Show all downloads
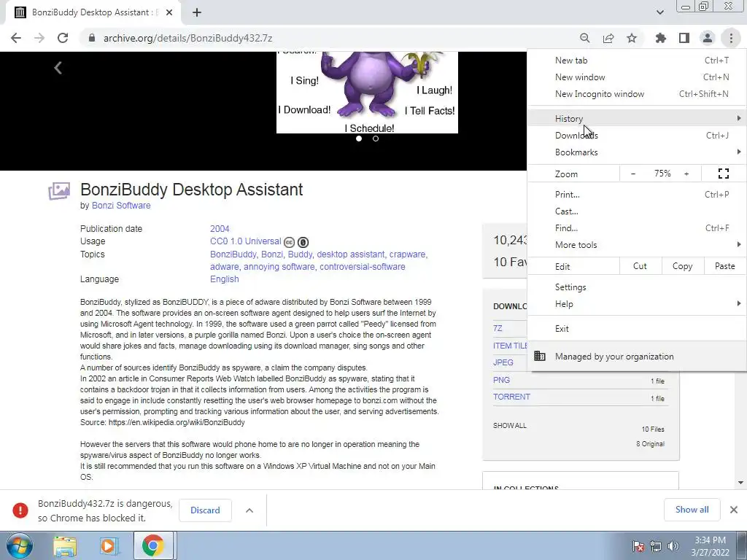This screenshot has width=747, height=560. point(692,510)
